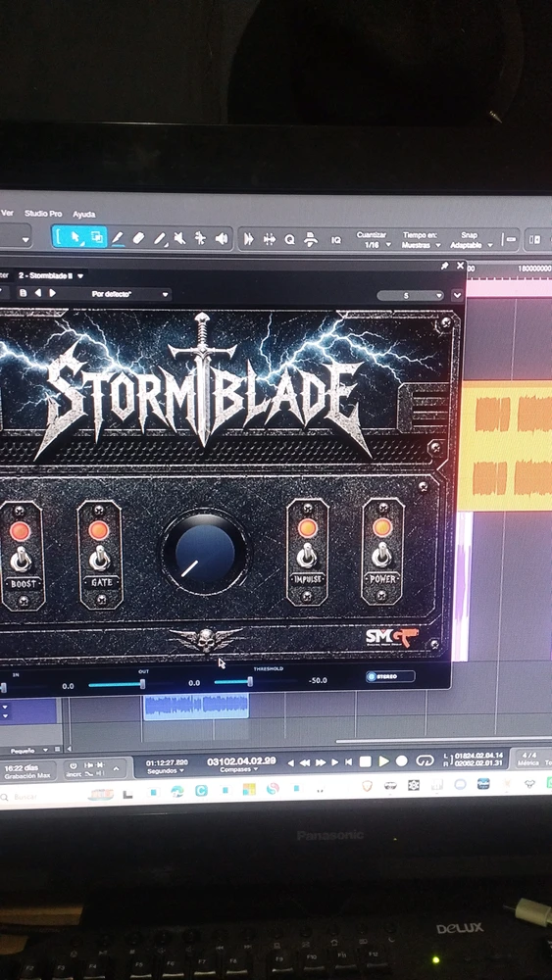Open the 'Por defecto' preset dropdown

(130, 294)
